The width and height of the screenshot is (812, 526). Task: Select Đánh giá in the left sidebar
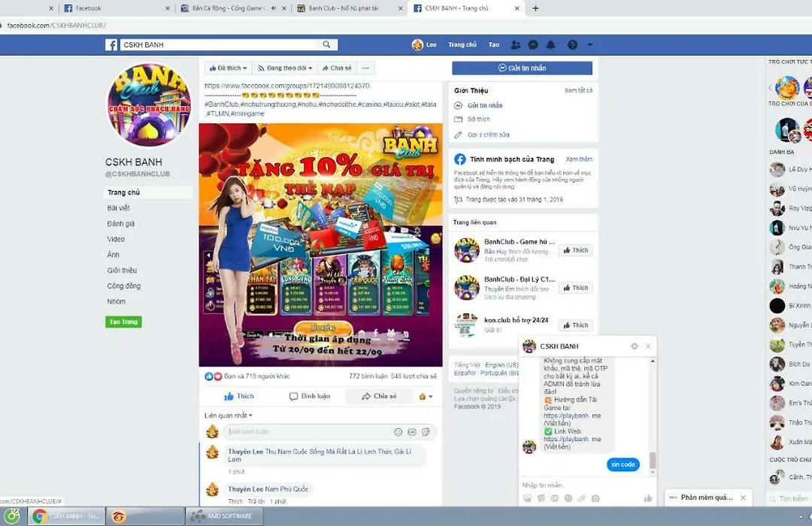point(120,224)
